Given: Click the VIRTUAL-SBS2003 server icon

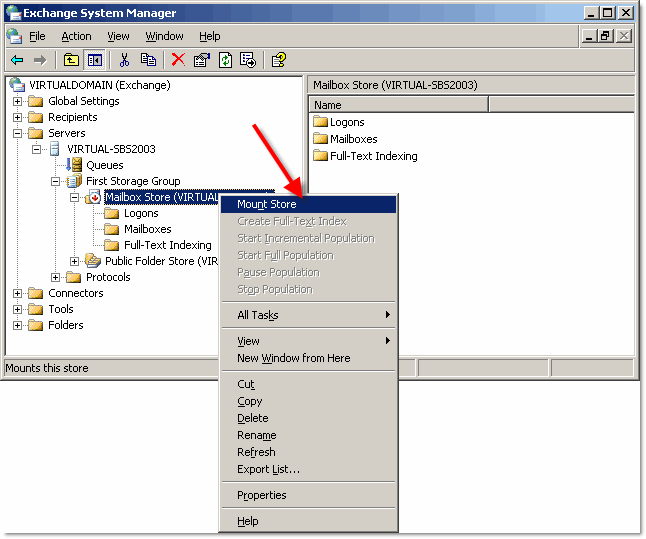Looking at the screenshot, I should (55, 149).
